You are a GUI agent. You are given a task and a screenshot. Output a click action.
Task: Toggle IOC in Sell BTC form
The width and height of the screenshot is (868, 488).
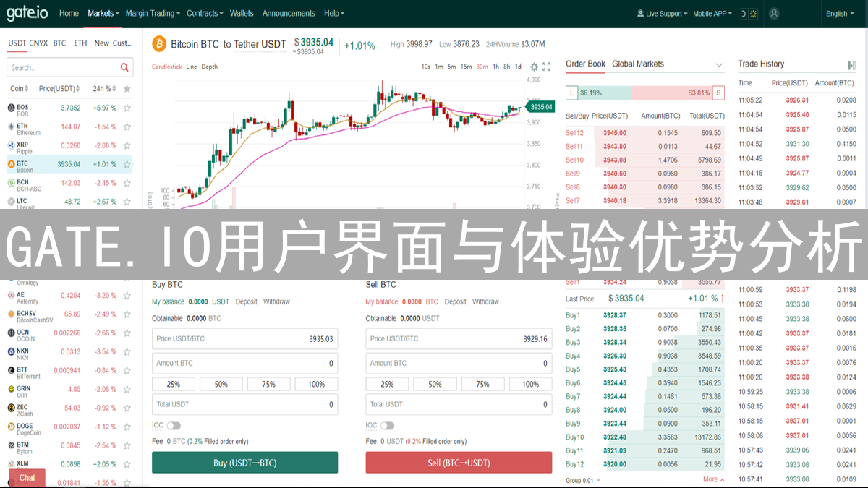pos(388,426)
